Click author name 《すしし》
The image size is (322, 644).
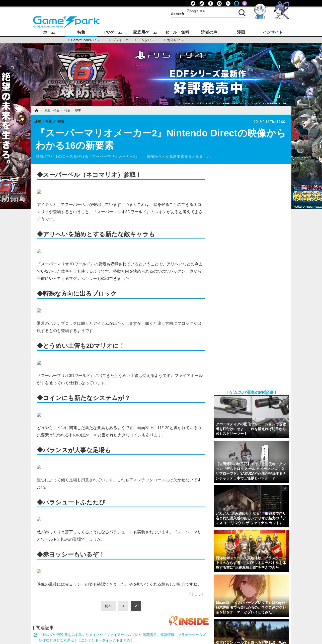196,594
